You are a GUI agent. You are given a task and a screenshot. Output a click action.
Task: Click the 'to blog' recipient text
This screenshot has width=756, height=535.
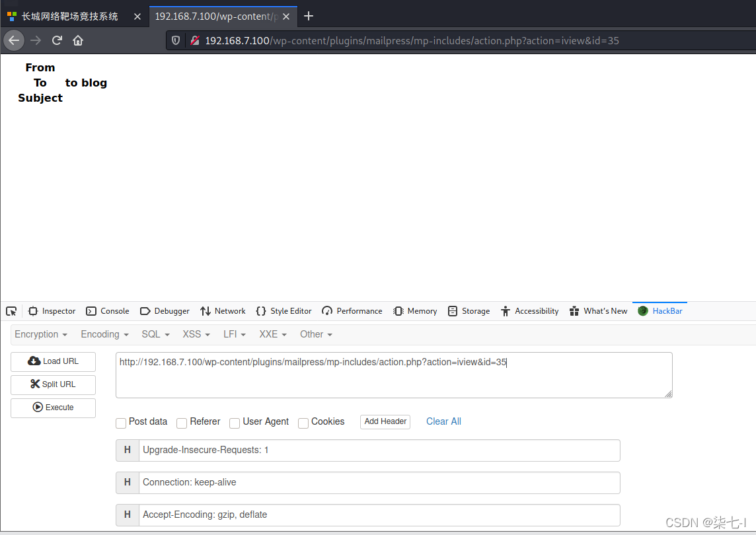pos(87,83)
